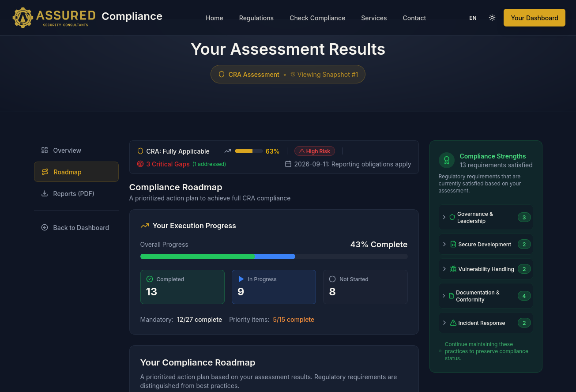Image resolution: width=576 pixels, height=392 pixels.
Task: Click the Governance & Leadership count badge 3
Action: click(524, 217)
